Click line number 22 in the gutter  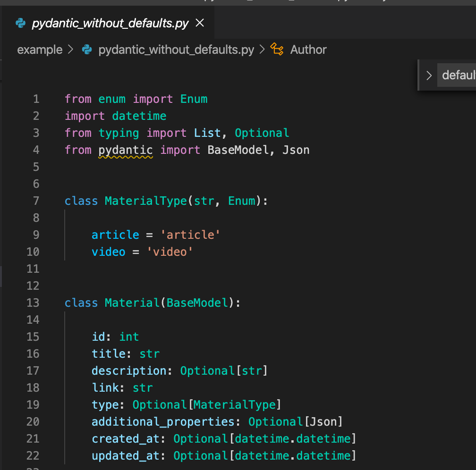33,455
